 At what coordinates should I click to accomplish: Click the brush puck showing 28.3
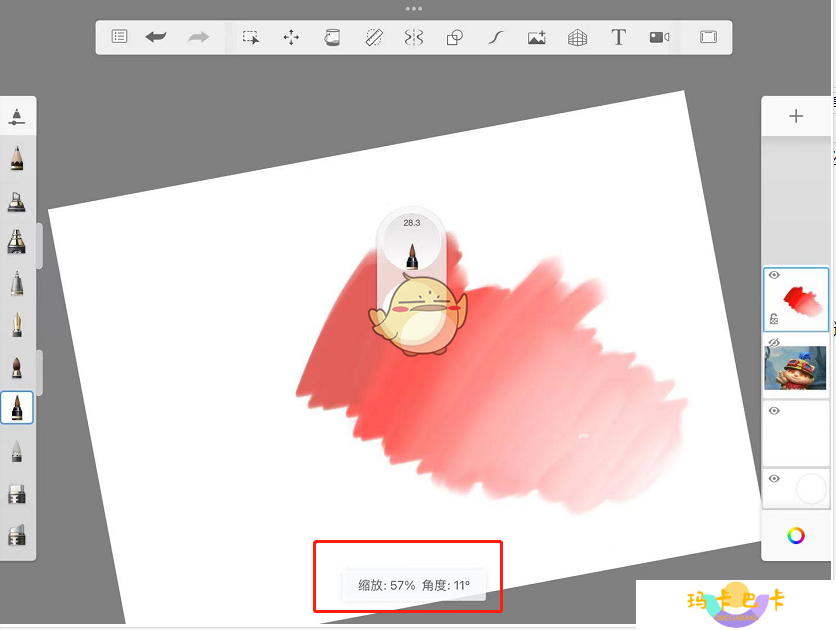click(x=412, y=243)
